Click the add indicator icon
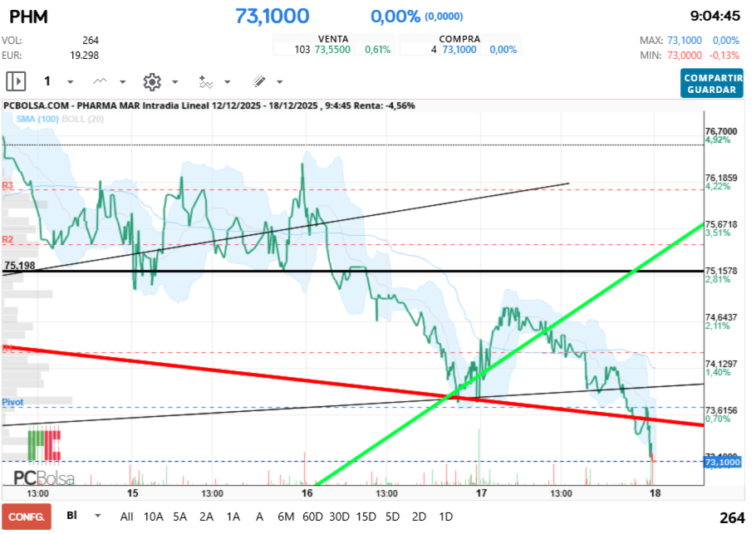This screenshot has height=534, width=756. [x=205, y=81]
